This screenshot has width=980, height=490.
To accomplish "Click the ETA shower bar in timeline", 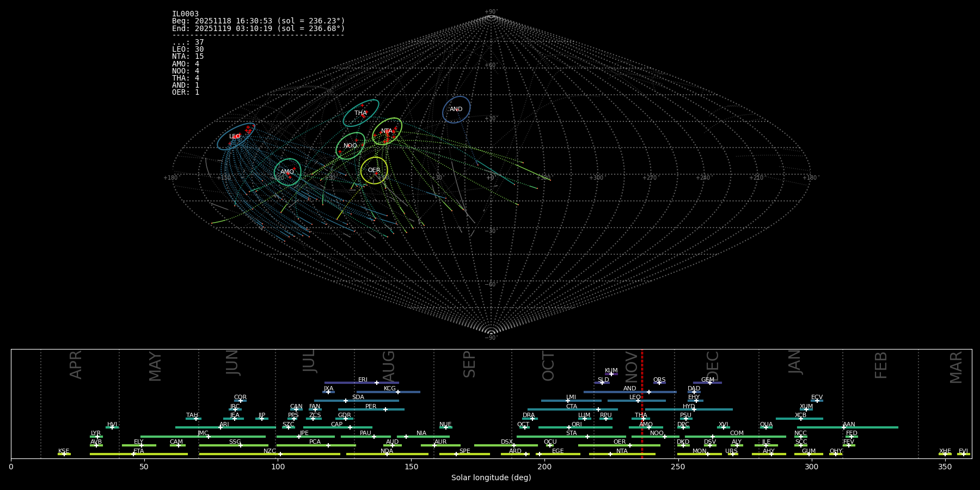I will (138, 454).
